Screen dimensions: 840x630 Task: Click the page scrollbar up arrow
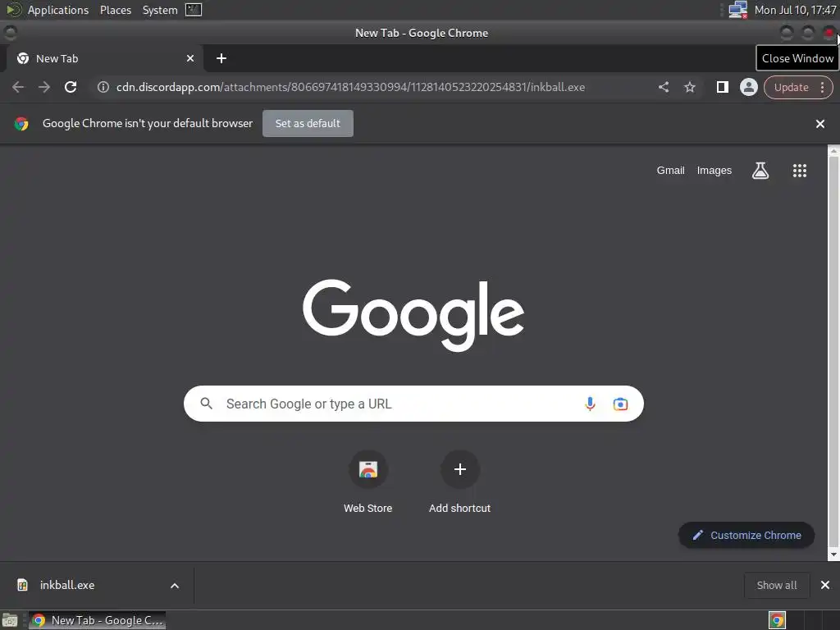pyautogui.click(x=833, y=151)
